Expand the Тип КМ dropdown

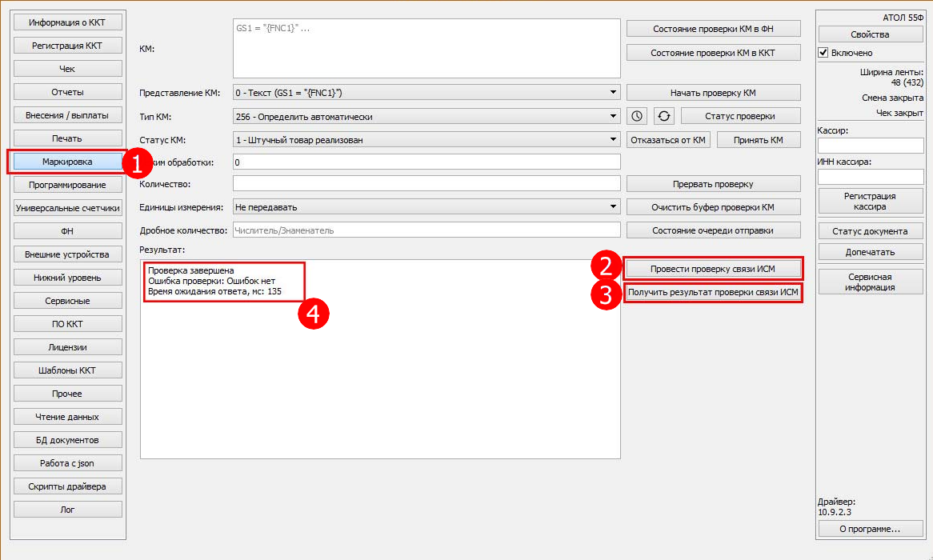[x=426, y=116]
